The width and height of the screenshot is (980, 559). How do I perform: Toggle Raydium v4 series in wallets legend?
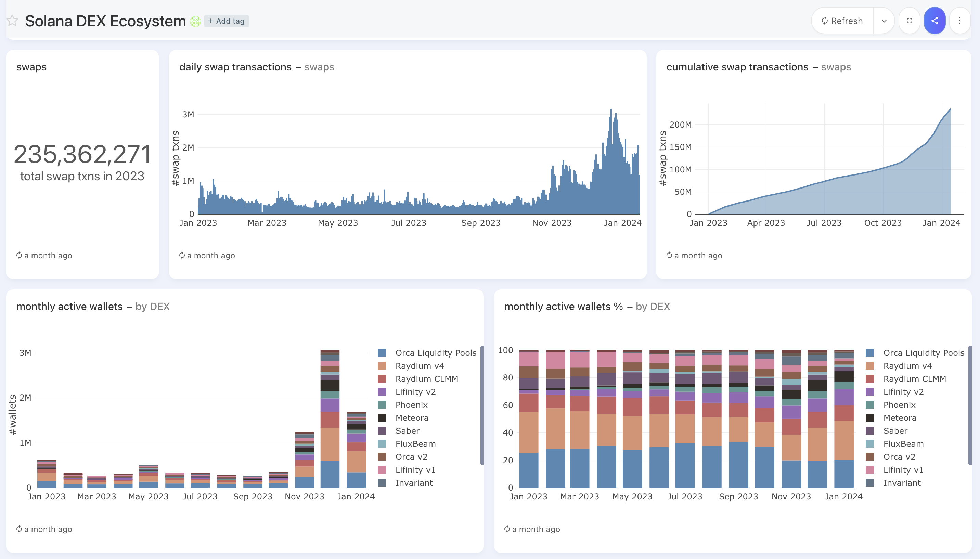pos(420,366)
